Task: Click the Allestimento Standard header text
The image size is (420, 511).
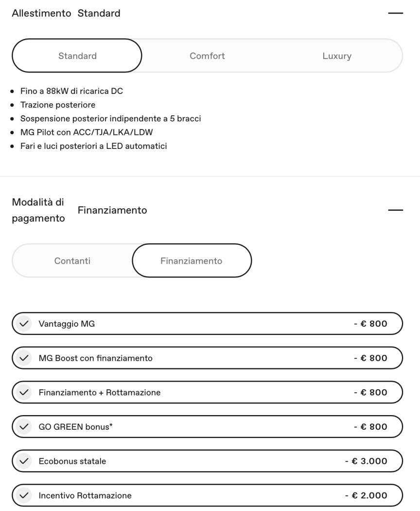Action: pyautogui.click(x=66, y=14)
